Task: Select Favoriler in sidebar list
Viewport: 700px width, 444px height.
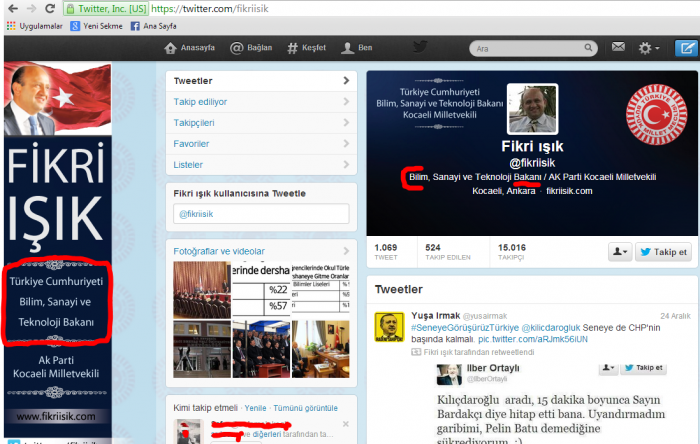Action: pyautogui.click(x=191, y=144)
